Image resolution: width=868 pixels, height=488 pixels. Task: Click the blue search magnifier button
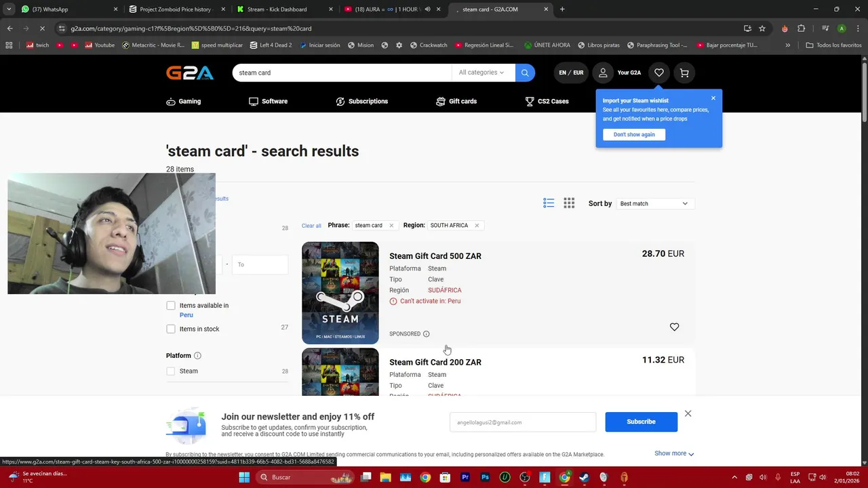click(525, 73)
